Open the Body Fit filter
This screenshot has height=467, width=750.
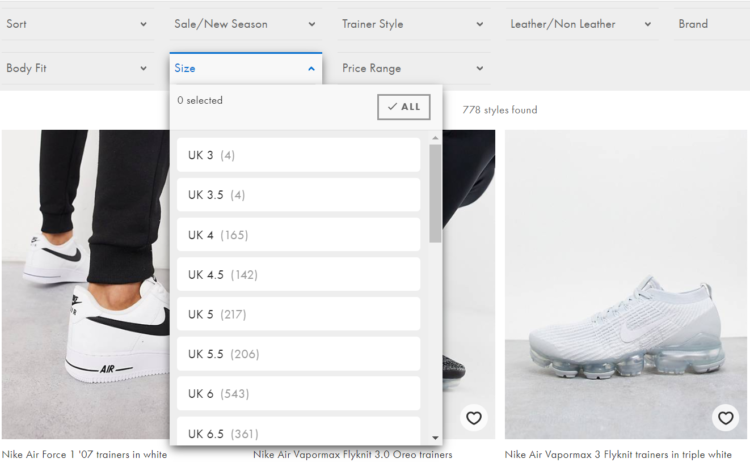pos(77,68)
